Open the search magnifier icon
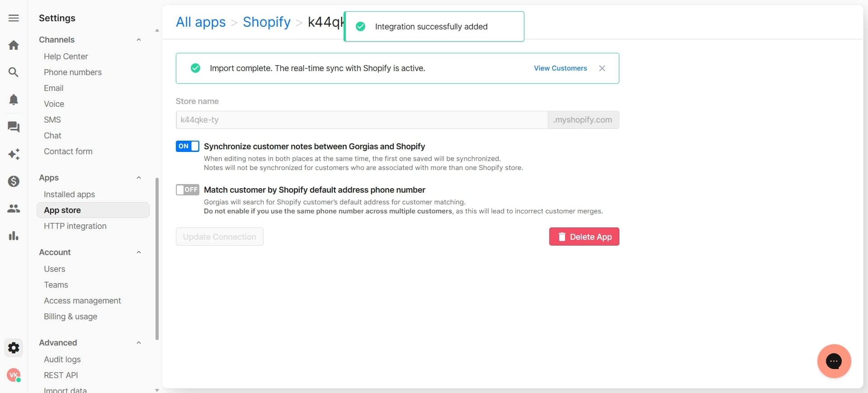Screen dimensions: 868x393 (14, 72)
